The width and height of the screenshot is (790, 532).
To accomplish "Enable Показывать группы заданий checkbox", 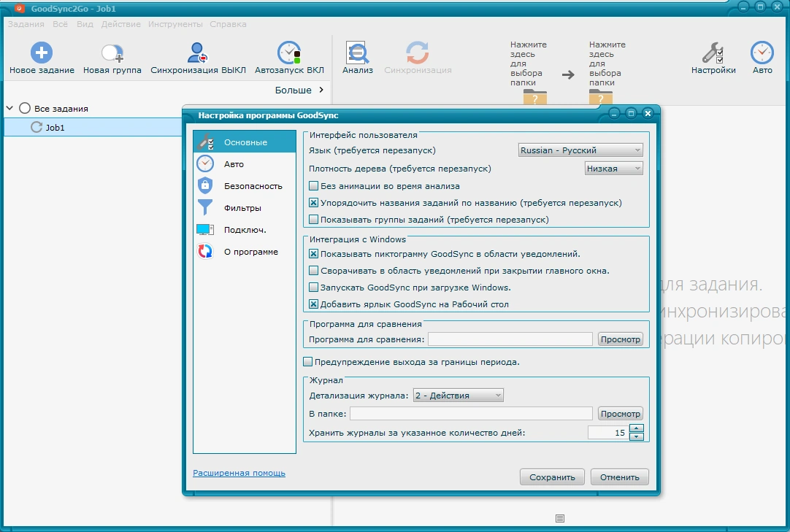I will 313,220.
